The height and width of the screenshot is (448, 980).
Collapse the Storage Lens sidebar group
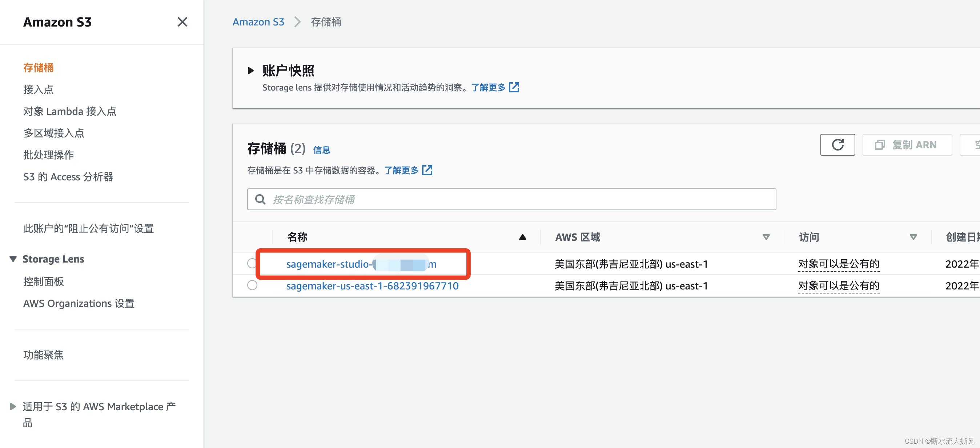[13, 259]
